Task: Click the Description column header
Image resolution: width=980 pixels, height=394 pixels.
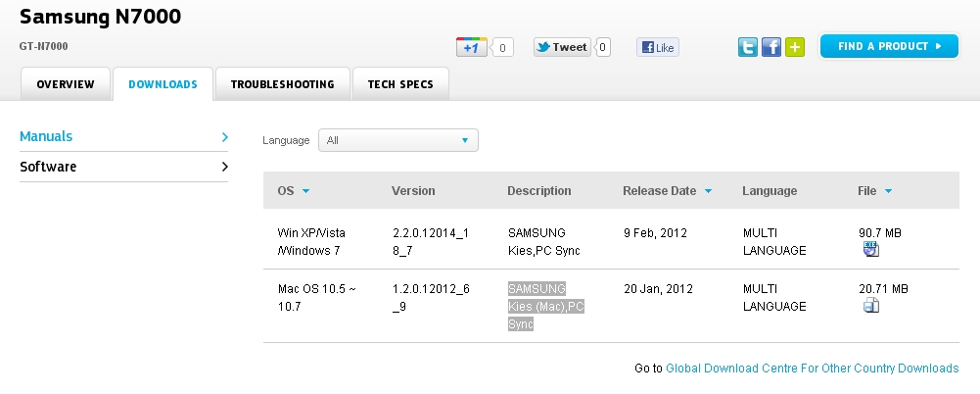Action: 538,191
